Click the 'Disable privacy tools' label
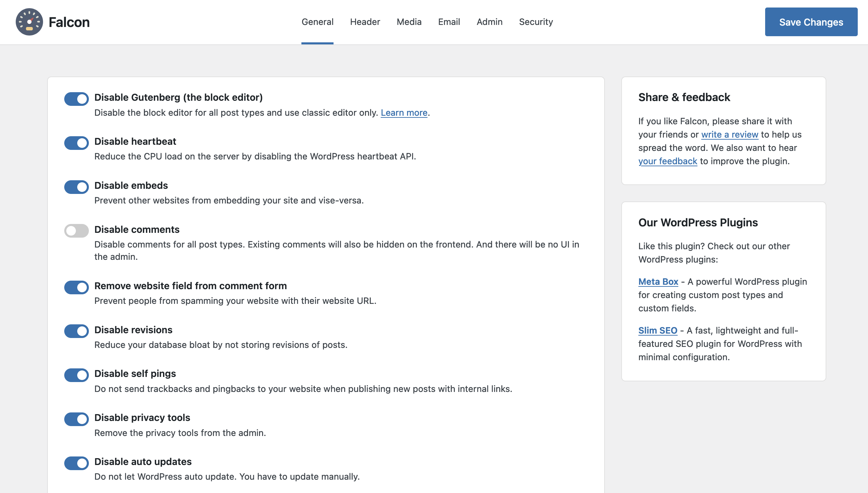The image size is (868, 493). pyautogui.click(x=142, y=418)
